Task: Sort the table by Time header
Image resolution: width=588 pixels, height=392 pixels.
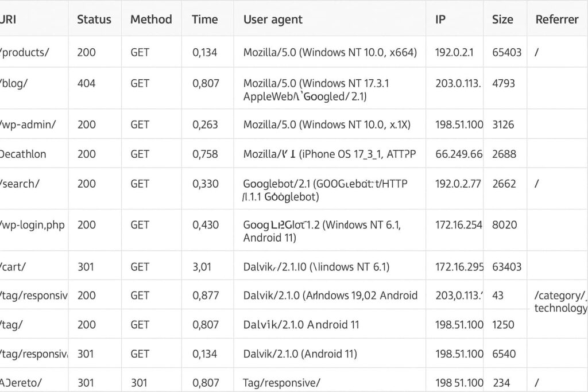Action: [x=204, y=20]
